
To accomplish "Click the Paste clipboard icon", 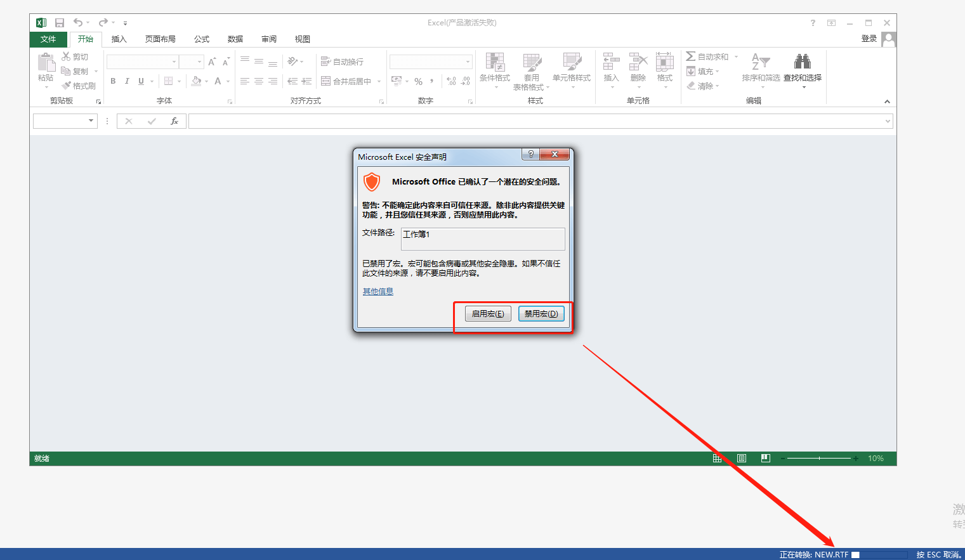I will point(46,62).
